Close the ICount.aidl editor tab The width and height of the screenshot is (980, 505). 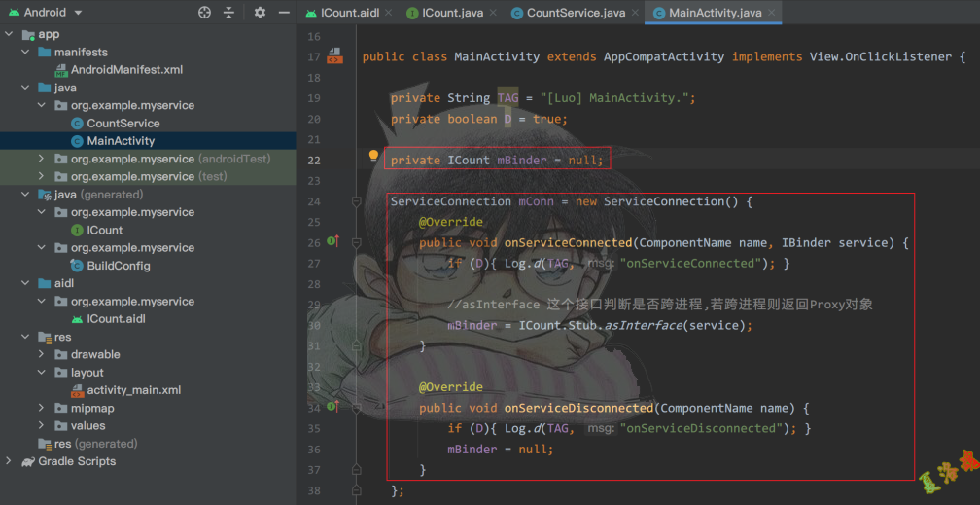[x=388, y=13]
